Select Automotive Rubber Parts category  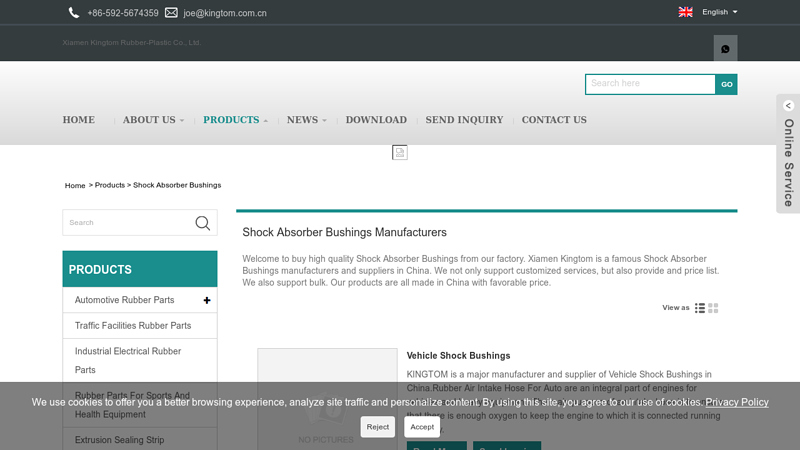(124, 300)
